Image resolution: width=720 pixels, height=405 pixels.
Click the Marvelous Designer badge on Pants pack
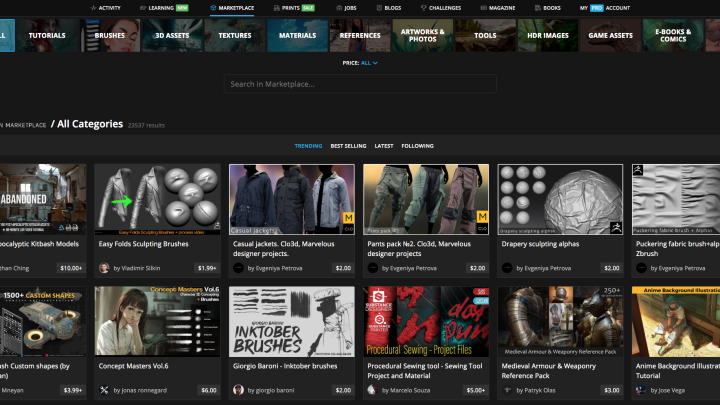pos(481,217)
